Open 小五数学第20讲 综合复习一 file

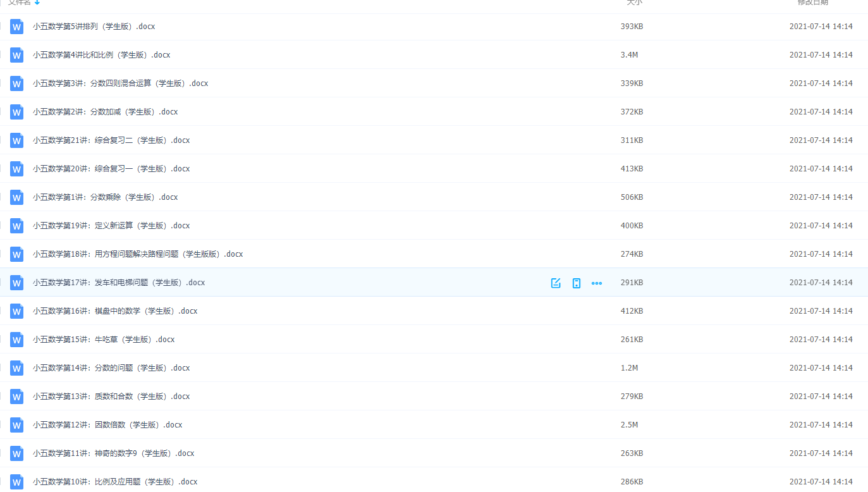pyautogui.click(x=111, y=169)
